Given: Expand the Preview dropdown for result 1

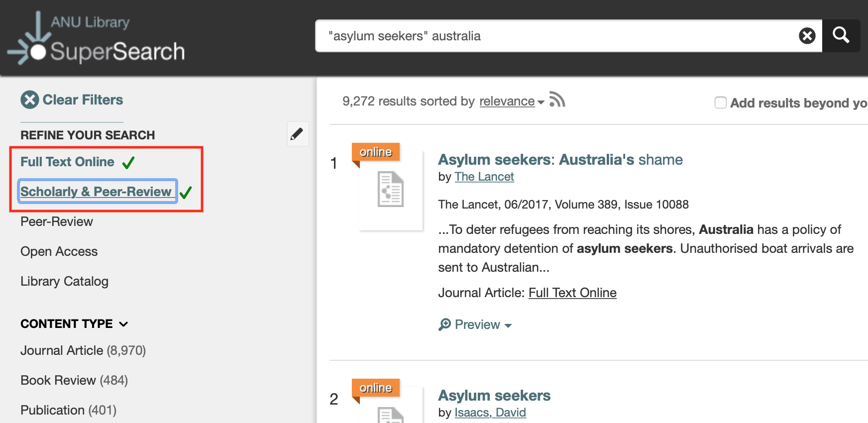Looking at the screenshot, I should click(483, 325).
